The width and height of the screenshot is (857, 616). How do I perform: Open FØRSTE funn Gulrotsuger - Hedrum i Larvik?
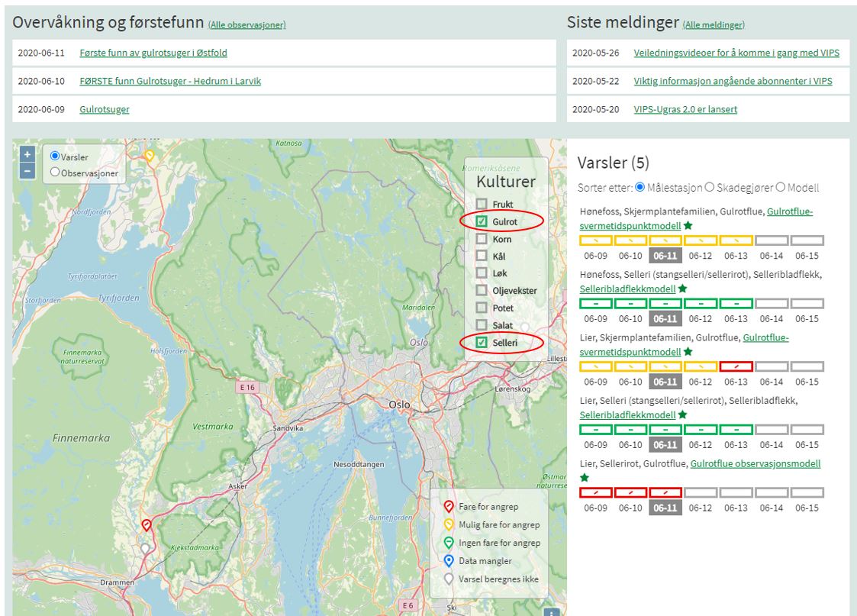click(x=170, y=82)
